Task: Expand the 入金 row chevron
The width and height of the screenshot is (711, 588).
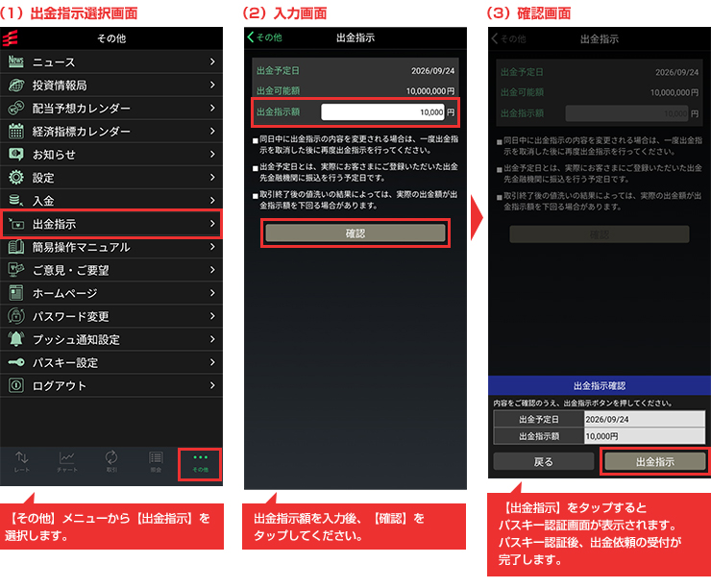Action: point(212,201)
